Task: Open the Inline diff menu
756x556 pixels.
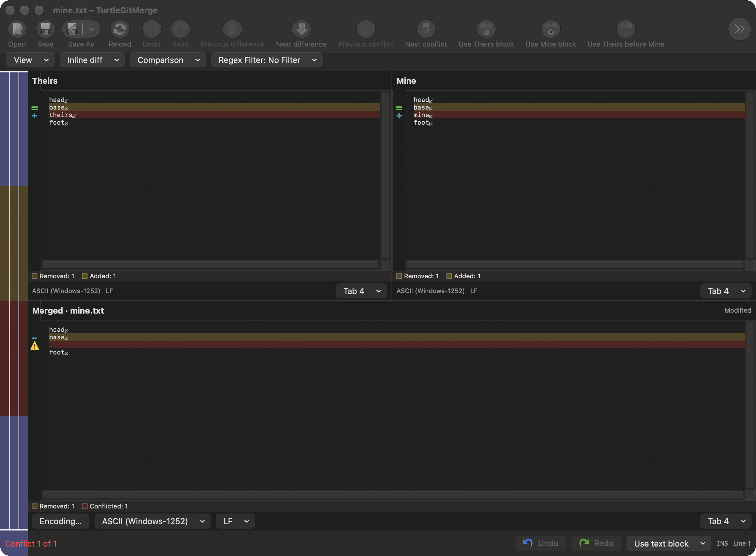Action: [93, 60]
